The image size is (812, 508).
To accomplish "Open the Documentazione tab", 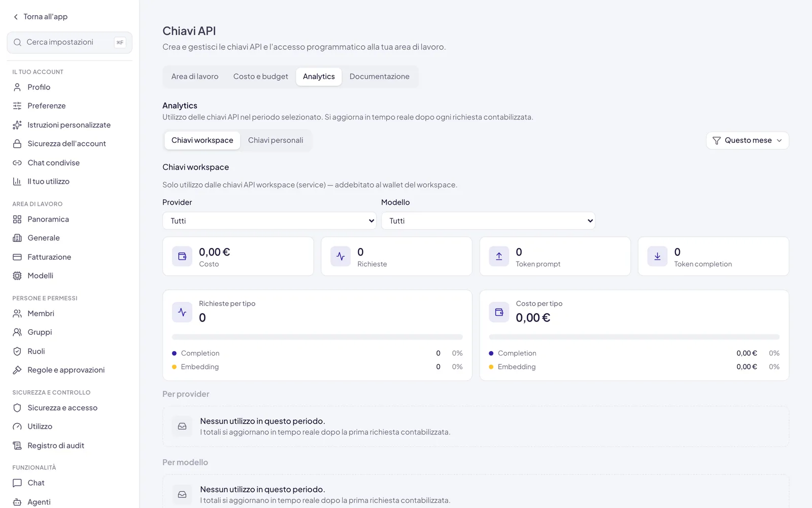I will [380, 77].
